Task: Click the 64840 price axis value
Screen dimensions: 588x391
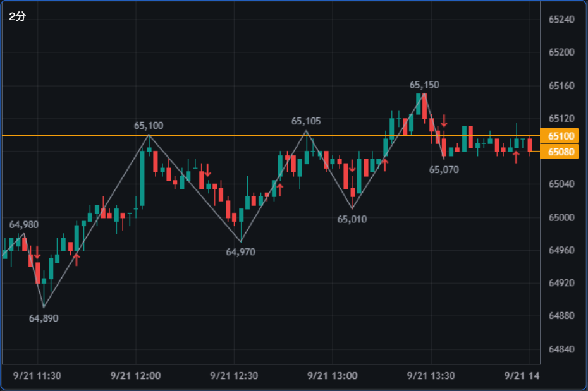Action: pyautogui.click(x=561, y=349)
